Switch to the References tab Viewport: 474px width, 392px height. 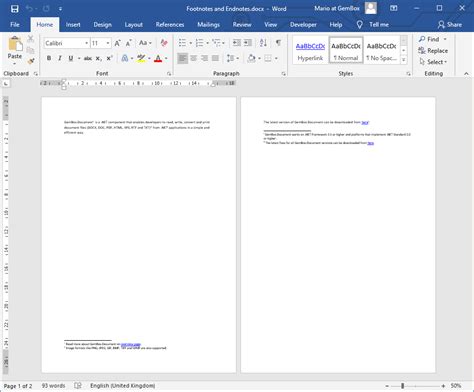coord(170,25)
